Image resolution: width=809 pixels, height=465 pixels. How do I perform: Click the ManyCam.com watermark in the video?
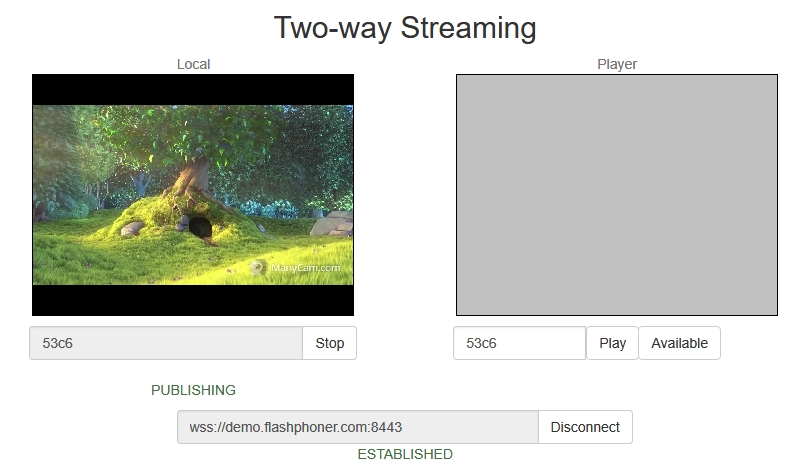click(305, 268)
